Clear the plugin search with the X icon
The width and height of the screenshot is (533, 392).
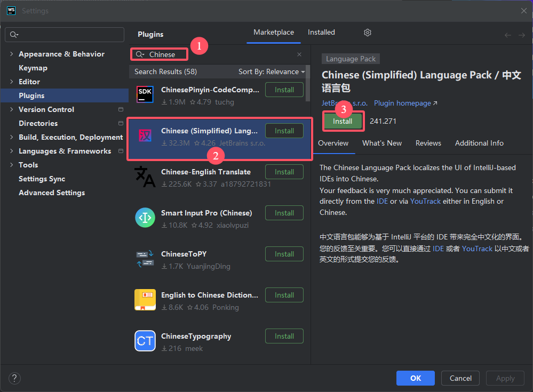coord(299,54)
